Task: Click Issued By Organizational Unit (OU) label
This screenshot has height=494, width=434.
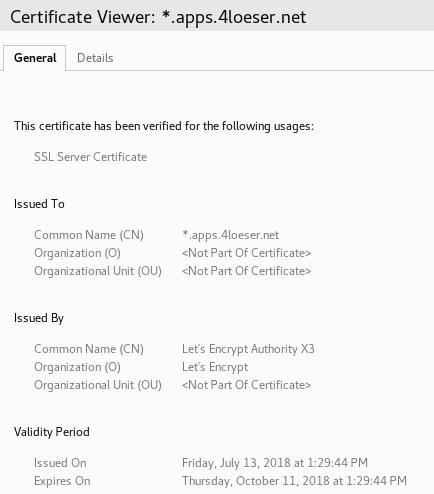Action: point(98,385)
